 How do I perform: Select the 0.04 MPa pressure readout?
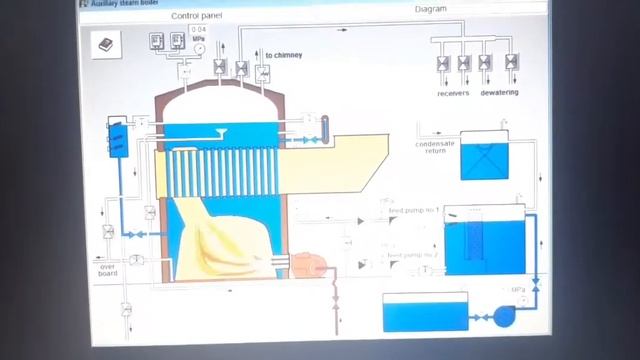tap(198, 29)
